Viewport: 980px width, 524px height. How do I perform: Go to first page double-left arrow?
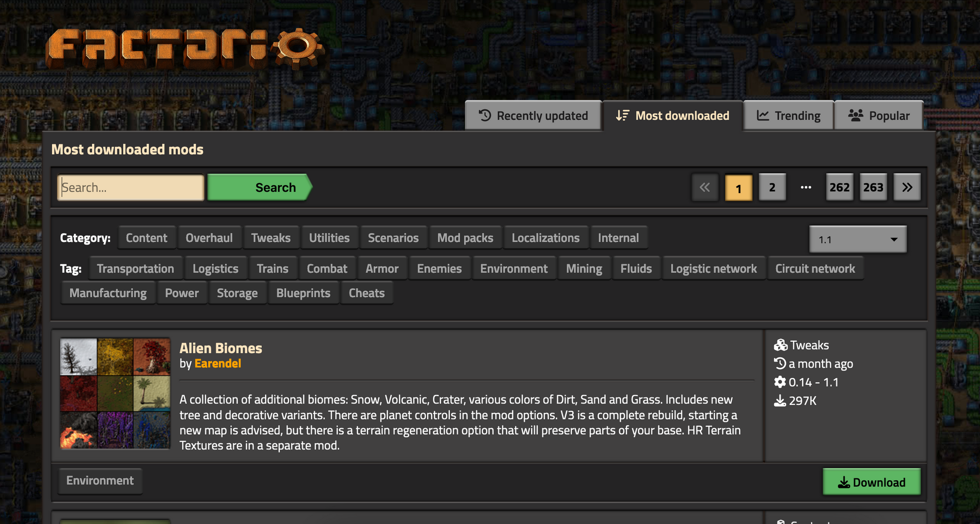pyautogui.click(x=705, y=187)
